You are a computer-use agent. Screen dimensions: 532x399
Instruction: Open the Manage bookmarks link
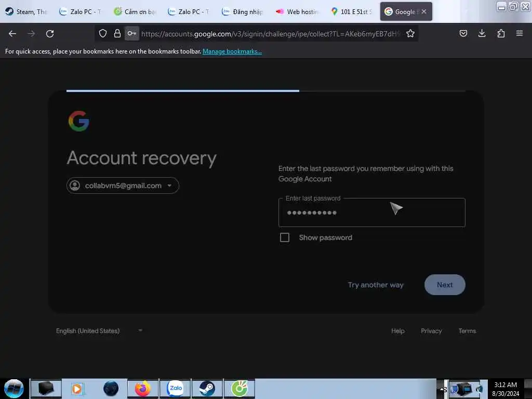coord(232,51)
